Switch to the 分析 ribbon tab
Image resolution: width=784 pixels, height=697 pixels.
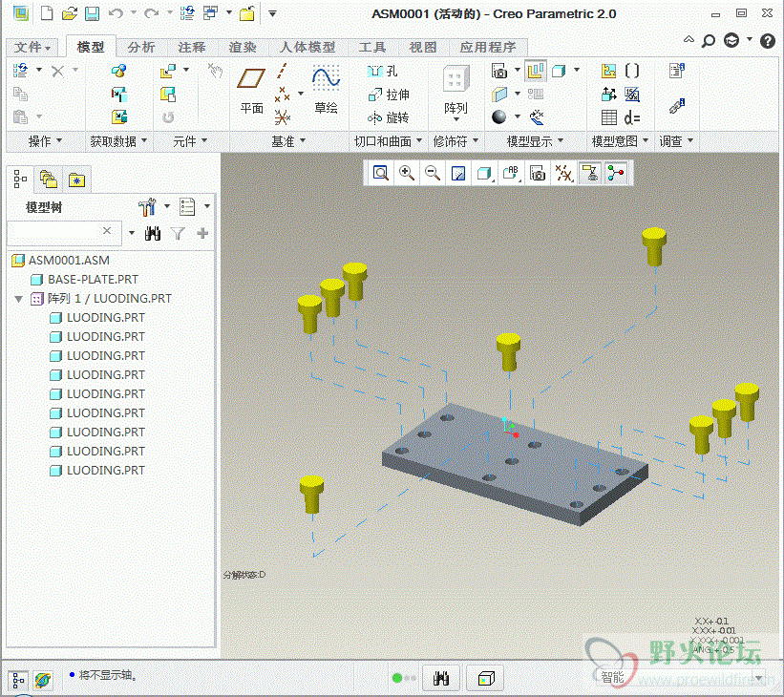141,47
